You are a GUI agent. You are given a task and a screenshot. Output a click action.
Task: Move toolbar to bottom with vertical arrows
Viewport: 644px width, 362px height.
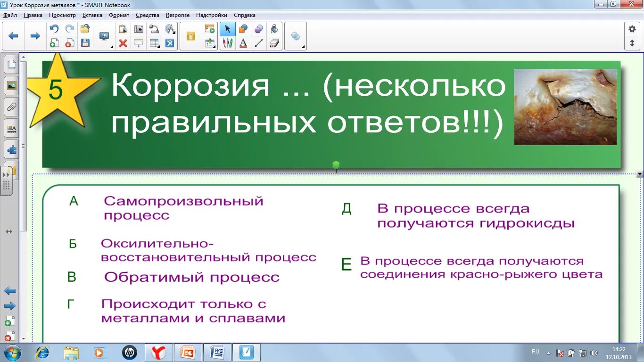(632, 43)
